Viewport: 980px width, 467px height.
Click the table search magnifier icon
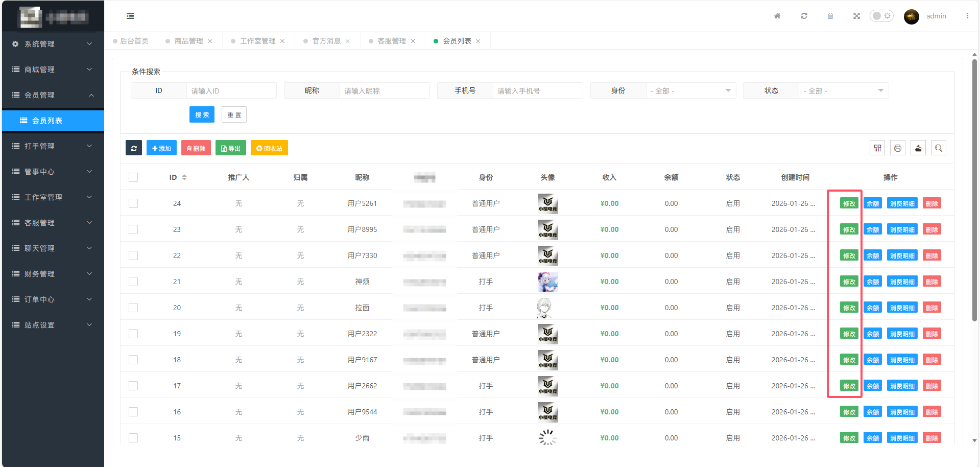(939, 148)
